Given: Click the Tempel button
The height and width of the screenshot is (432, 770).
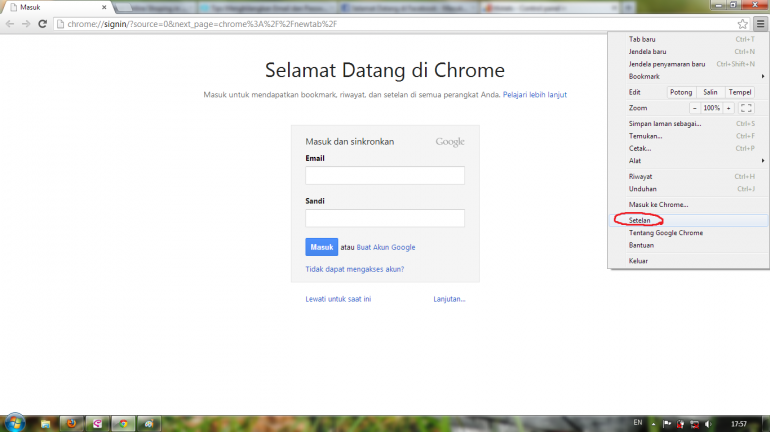Looking at the screenshot, I should pos(740,92).
